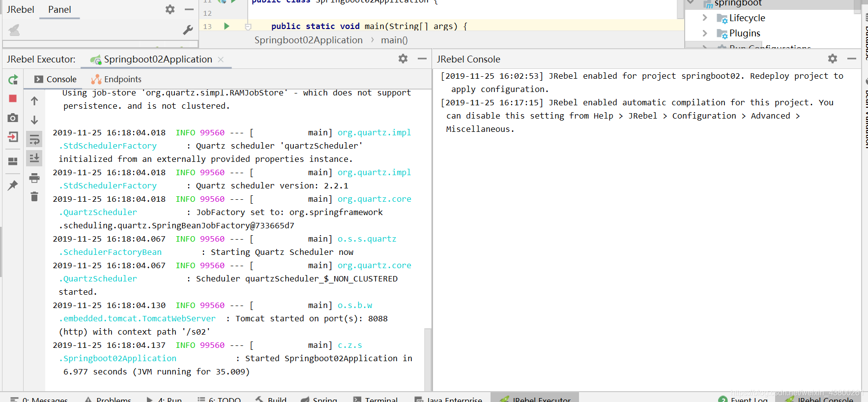The height and width of the screenshot is (402, 868).
Task: Open JRebel Executor settings gear
Action: (403, 59)
